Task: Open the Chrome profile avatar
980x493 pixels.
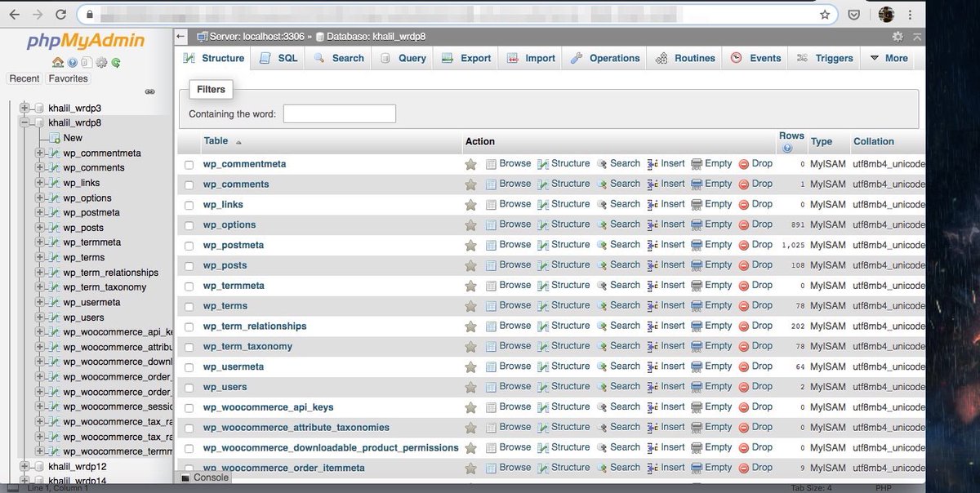Action: click(886, 15)
